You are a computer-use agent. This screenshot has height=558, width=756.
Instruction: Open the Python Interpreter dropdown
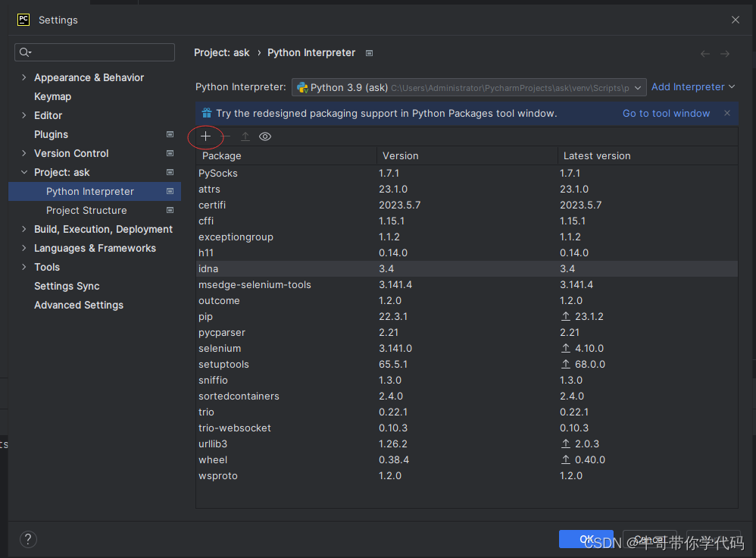tap(469, 87)
